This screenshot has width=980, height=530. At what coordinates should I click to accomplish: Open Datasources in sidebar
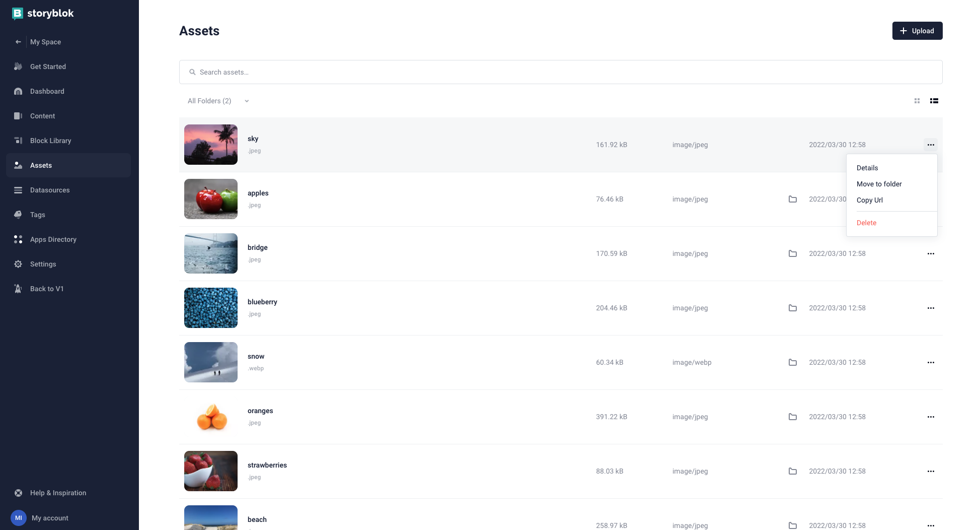[x=50, y=190]
